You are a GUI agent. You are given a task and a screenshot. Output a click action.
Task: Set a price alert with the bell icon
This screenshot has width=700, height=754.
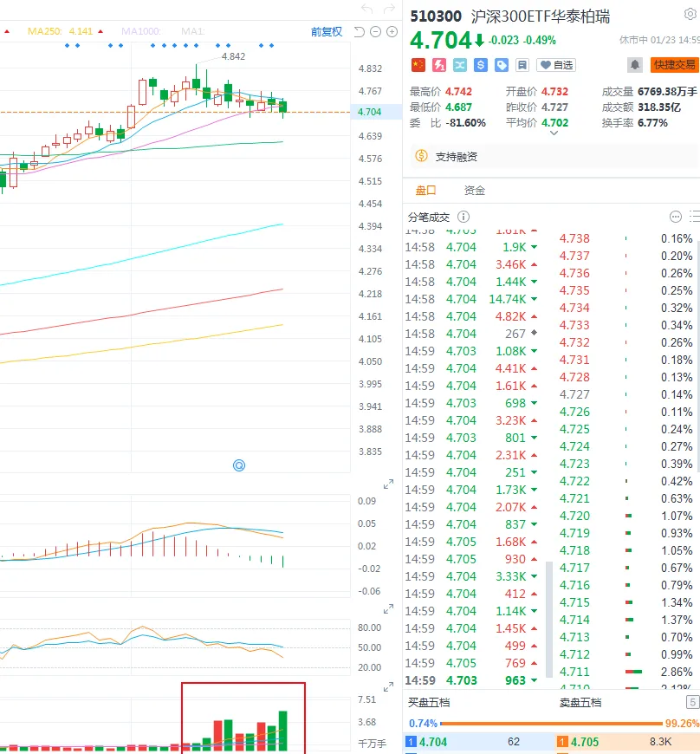tap(635, 65)
